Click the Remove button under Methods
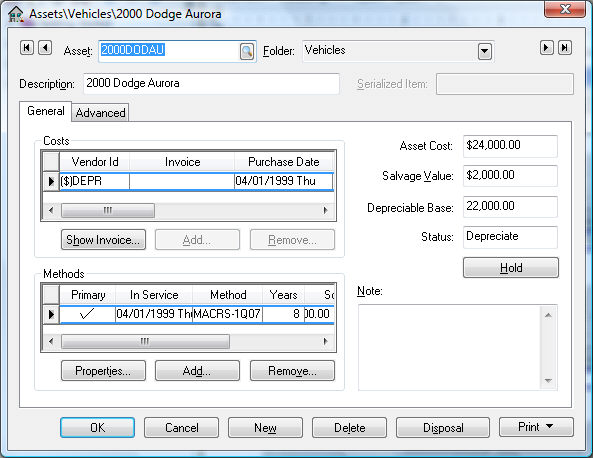The width and height of the screenshot is (593, 458). [292, 371]
